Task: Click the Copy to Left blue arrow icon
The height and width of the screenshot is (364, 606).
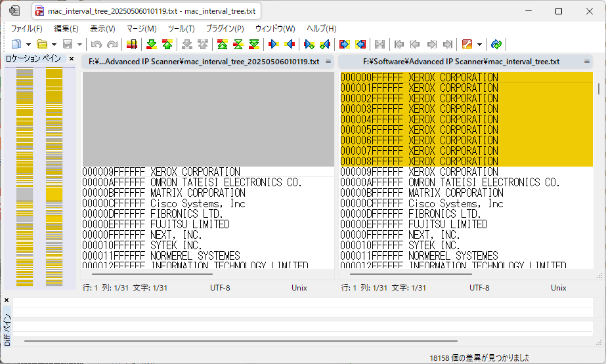Action: (x=290, y=45)
